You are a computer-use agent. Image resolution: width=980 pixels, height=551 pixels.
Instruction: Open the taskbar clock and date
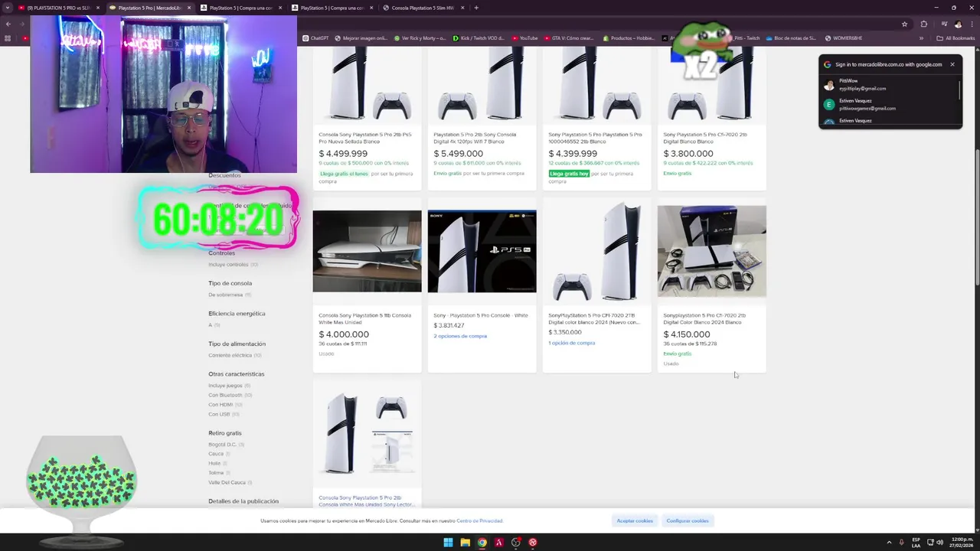[962, 543]
